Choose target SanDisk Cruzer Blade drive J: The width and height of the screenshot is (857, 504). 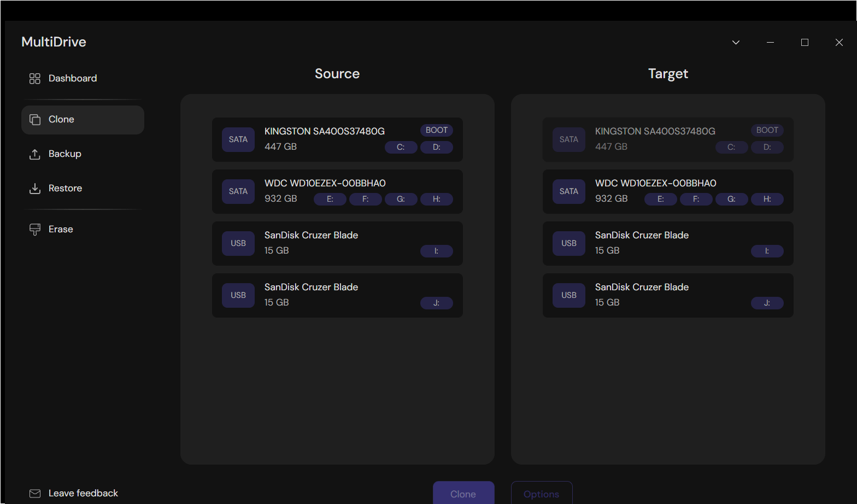pyautogui.click(x=668, y=295)
